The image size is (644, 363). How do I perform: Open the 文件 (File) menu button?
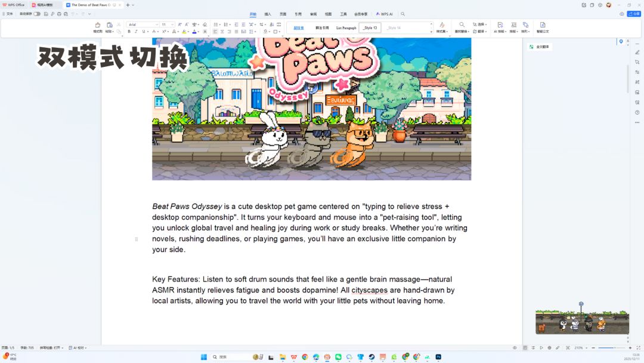point(8,14)
